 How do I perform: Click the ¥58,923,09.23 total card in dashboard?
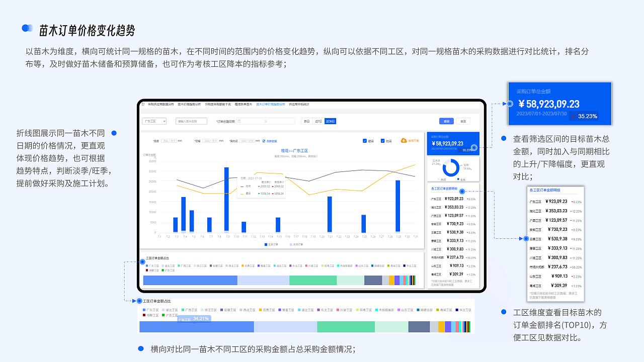[x=453, y=143]
